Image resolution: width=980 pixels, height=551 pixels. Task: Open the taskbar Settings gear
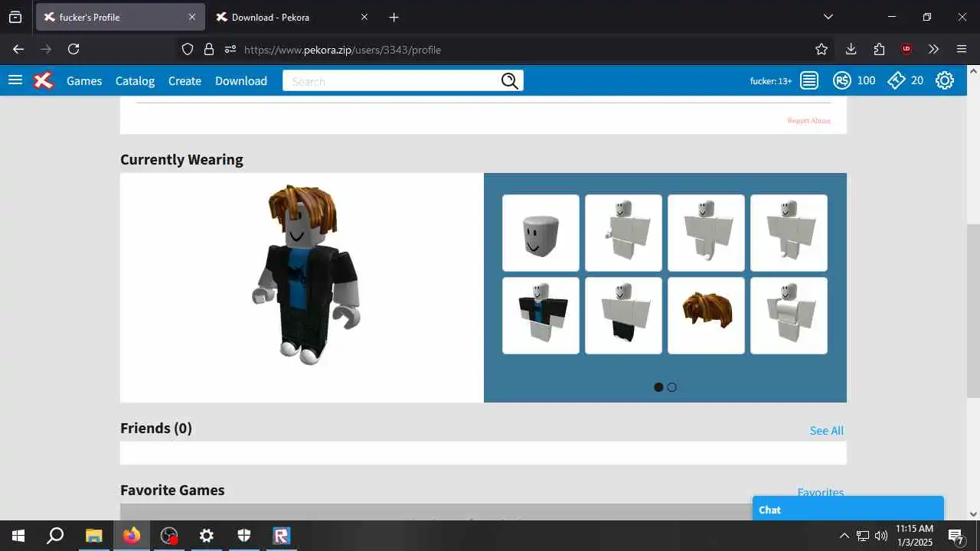pyautogui.click(x=207, y=536)
